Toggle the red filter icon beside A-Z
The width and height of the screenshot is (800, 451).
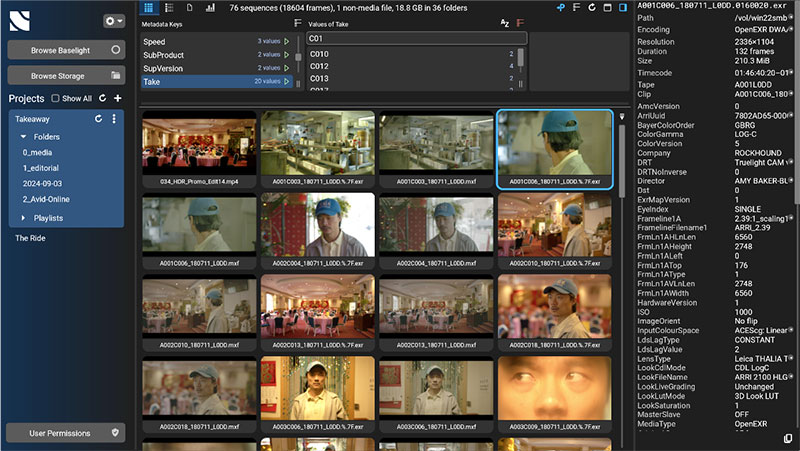519,22
